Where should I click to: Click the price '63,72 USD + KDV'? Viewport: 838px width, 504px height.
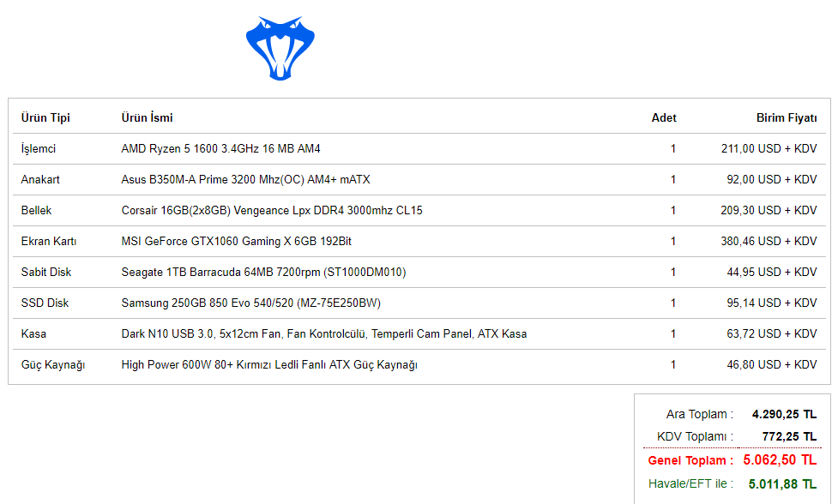click(x=772, y=334)
